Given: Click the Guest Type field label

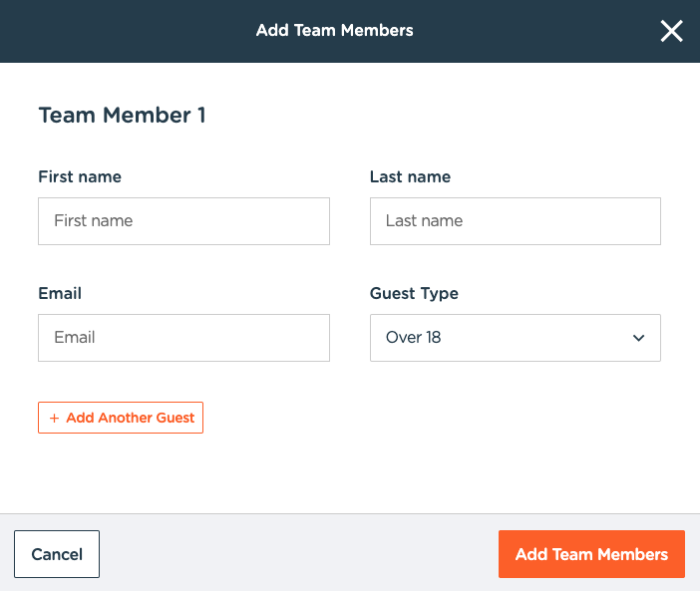Looking at the screenshot, I should pyautogui.click(x=414, y=294).
